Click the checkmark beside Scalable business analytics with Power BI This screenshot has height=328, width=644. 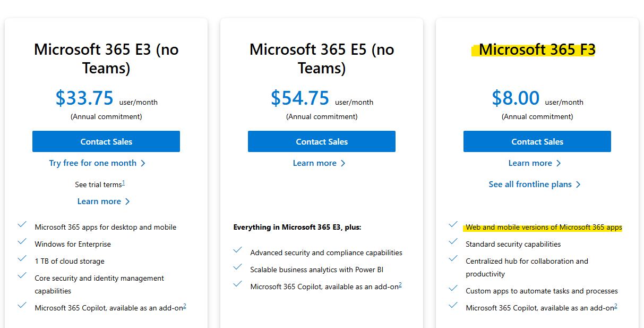pyautogui.click(x=237, y=267)
